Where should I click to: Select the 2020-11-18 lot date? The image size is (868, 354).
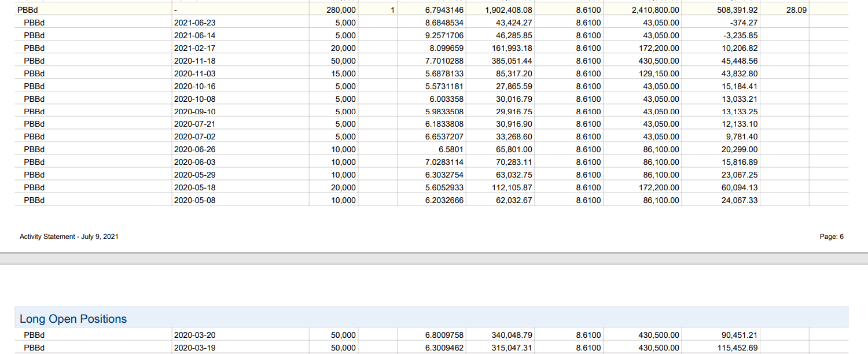[194, 61]
